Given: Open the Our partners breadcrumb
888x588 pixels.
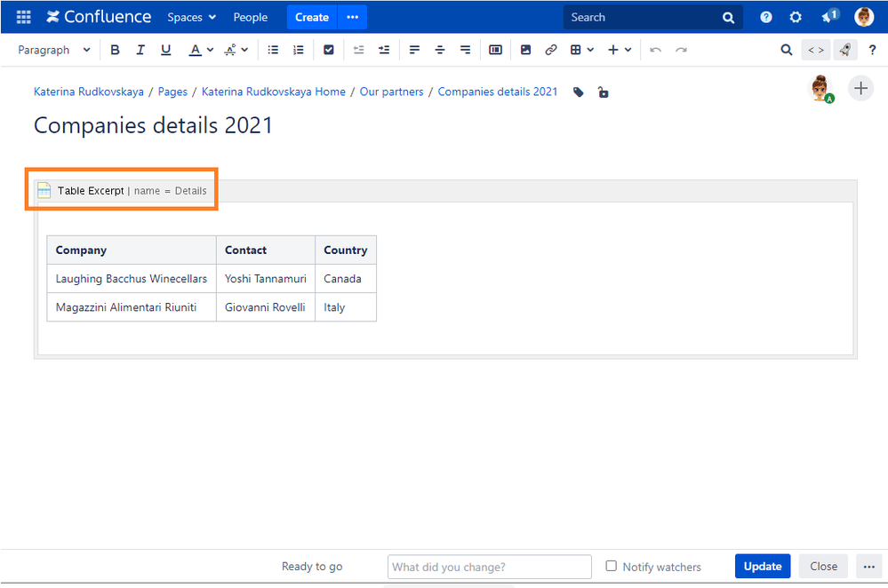Looking at the screenshot, I should pos(391,91).
